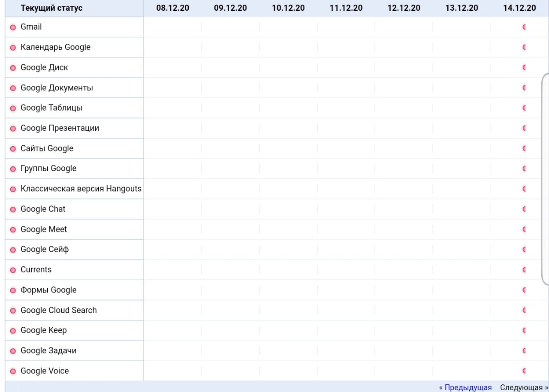This screenshot has width=549, height=392.
Task: Go to the previous page via « Предыдущая
Action: point(465,388)
